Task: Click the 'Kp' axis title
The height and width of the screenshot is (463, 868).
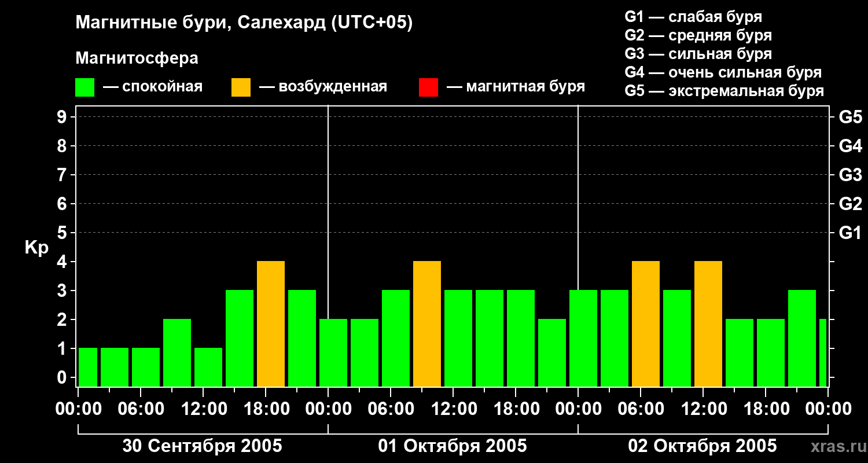Action: point(36,248)
